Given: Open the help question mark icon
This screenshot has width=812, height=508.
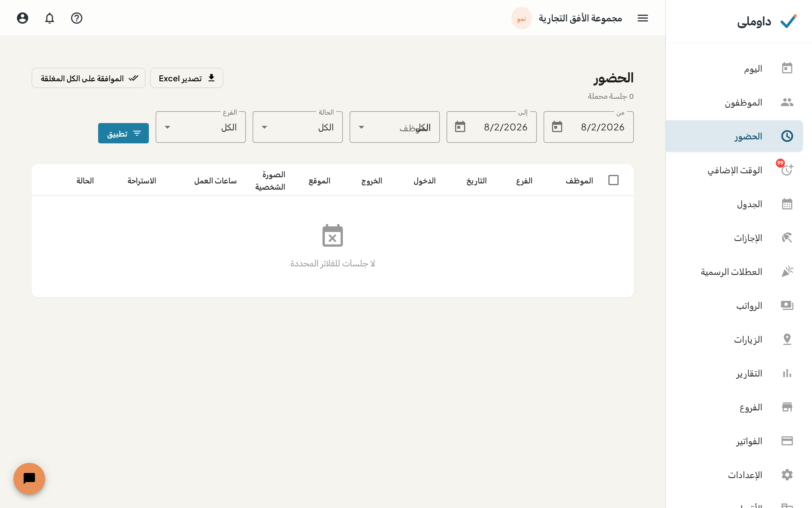Looking at the screenshot, I should pyautogui.click(x=76, y=18).
